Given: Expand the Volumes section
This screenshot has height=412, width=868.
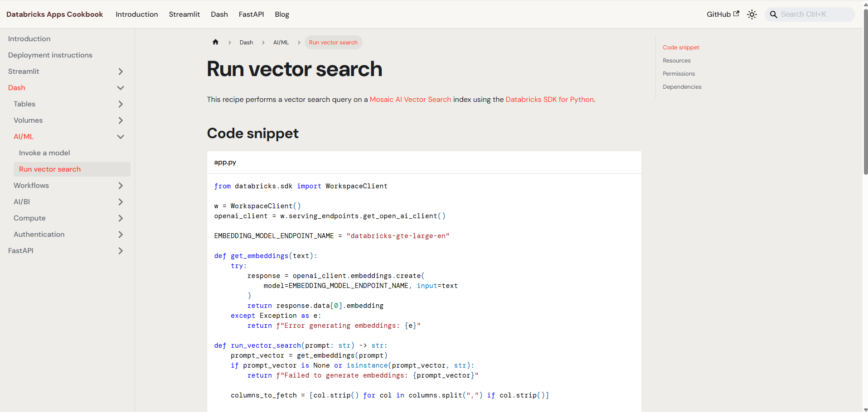Looking at the screenshot, I should [120, 120].
